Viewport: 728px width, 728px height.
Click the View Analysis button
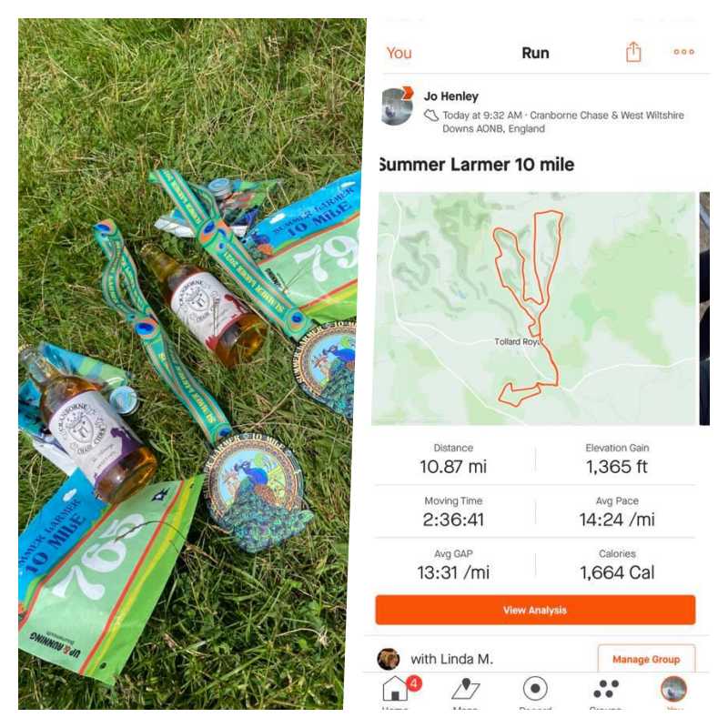tap(535, 610)
